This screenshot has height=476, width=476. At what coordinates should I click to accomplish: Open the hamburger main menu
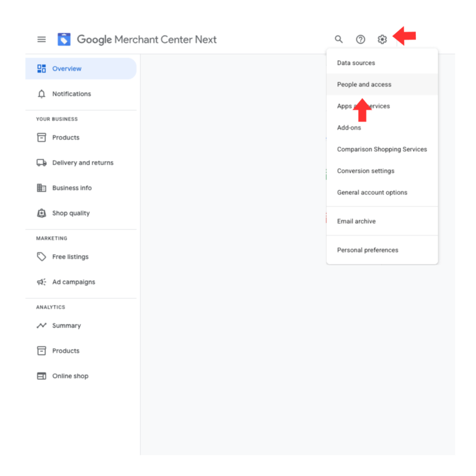click(42, 40)
